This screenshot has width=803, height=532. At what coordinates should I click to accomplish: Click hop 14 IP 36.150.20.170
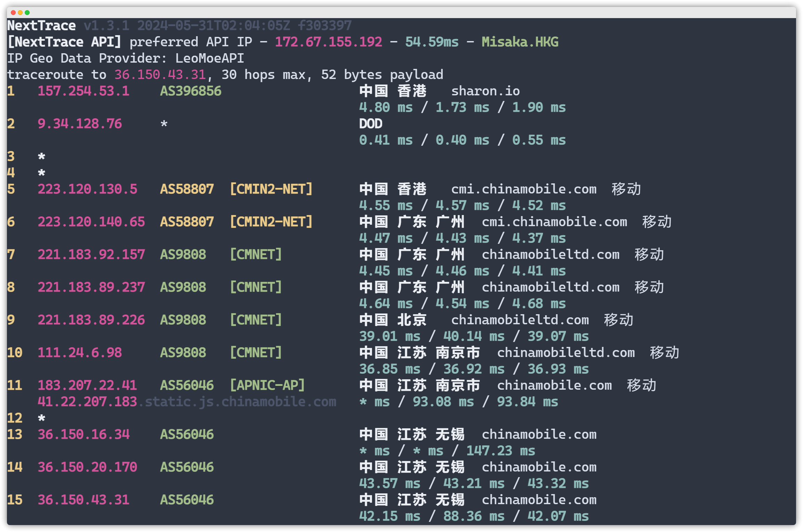(87, 467)
